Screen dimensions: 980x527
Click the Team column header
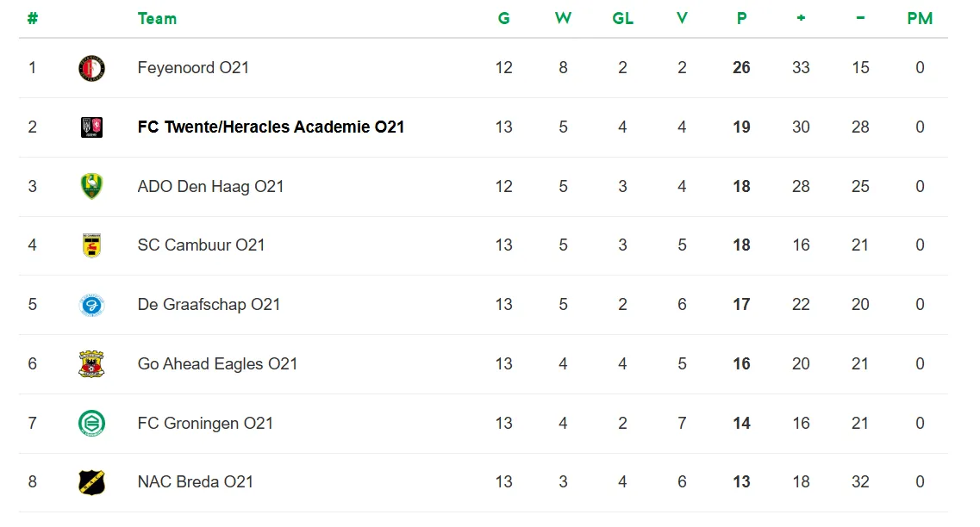[157, 18]
